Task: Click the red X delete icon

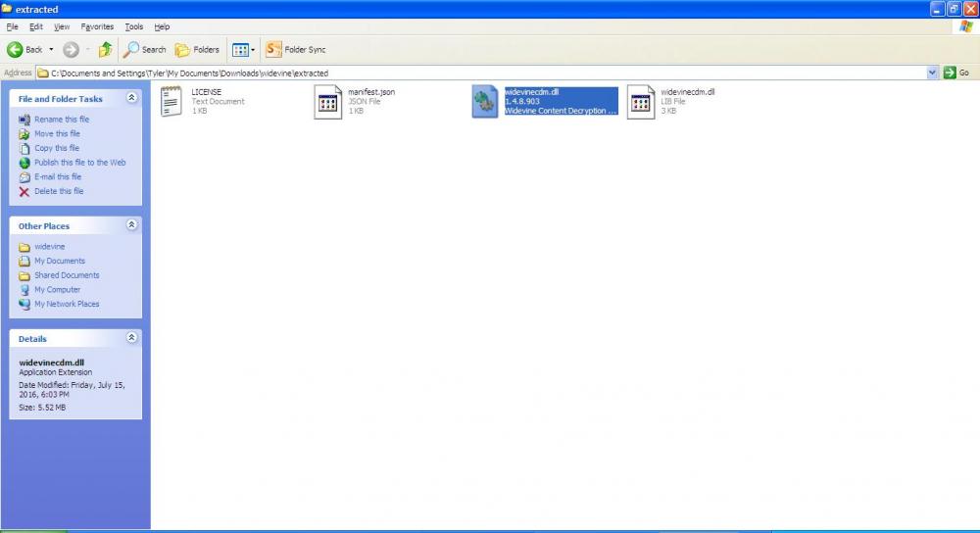Action: point(24,192)
